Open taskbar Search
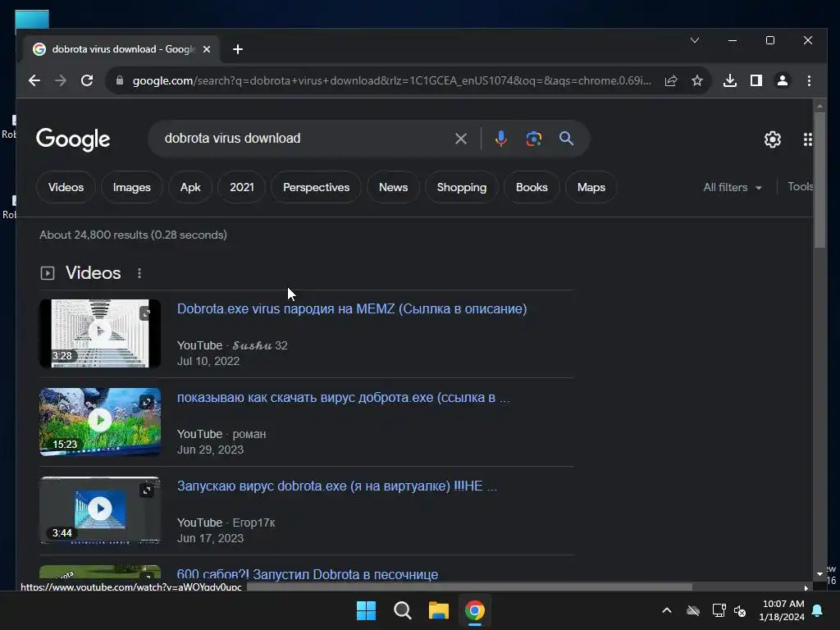 point(402,610)
